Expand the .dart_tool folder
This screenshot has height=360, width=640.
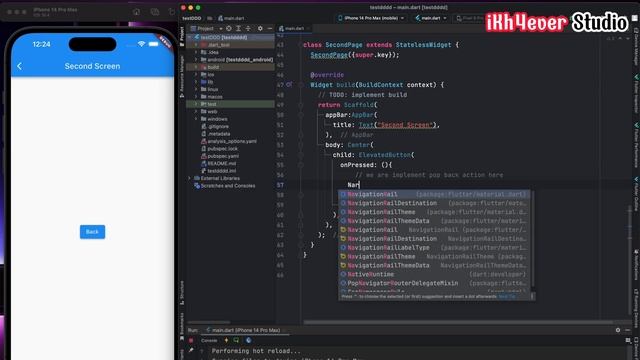196,44
